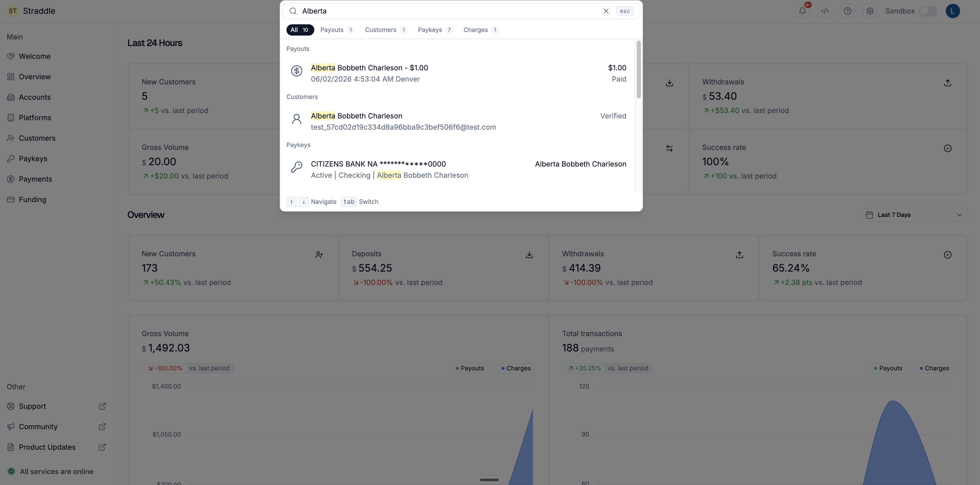Open the help question mark icon
This screenshot has height=485, width=980.
pos(847,11)
